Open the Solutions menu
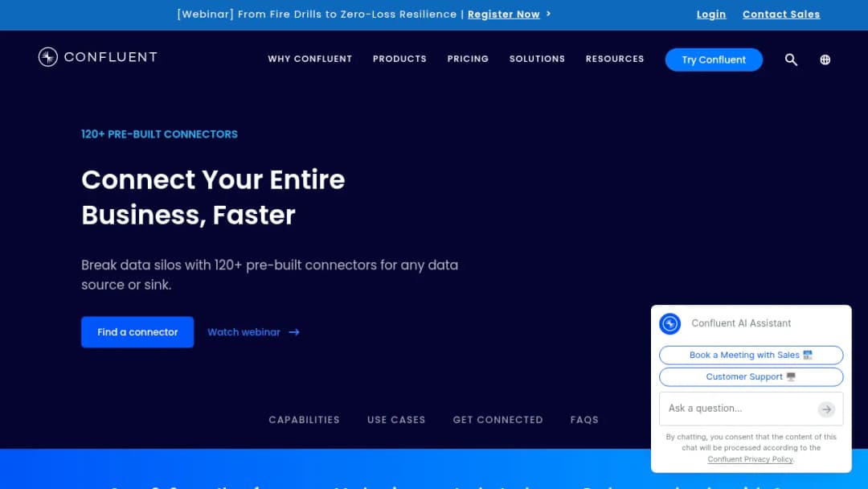The image size is (868, 489). [x=537, y=59]
